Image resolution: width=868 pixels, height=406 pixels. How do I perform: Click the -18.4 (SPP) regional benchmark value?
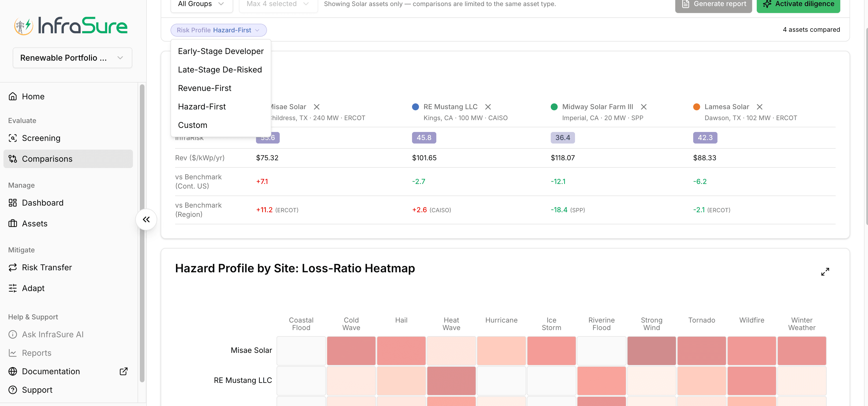tap(567, 210)
